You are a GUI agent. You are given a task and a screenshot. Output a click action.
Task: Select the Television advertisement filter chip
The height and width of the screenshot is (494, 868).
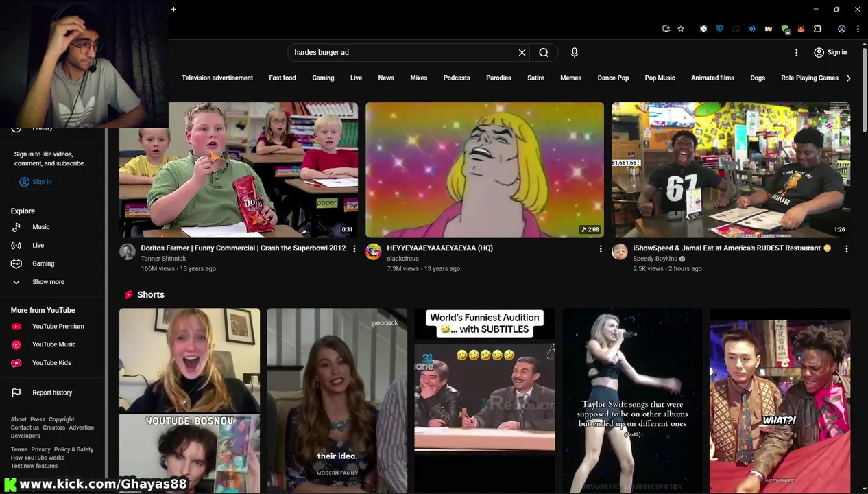pos(217,78)
